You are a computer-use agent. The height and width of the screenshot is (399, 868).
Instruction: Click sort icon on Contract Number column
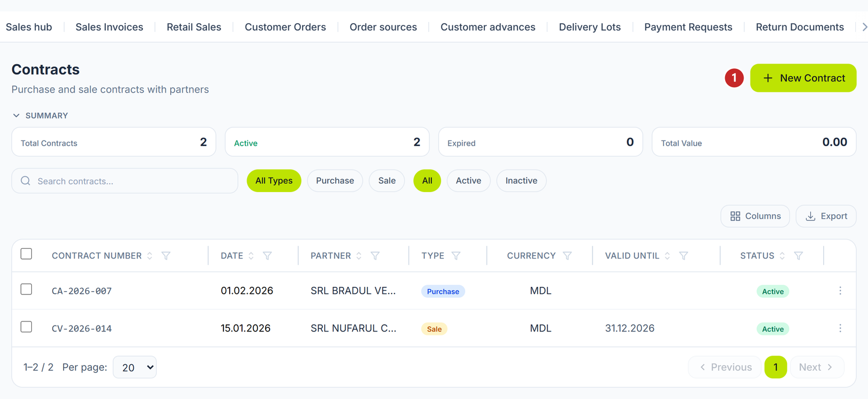[x=150, y=256]
